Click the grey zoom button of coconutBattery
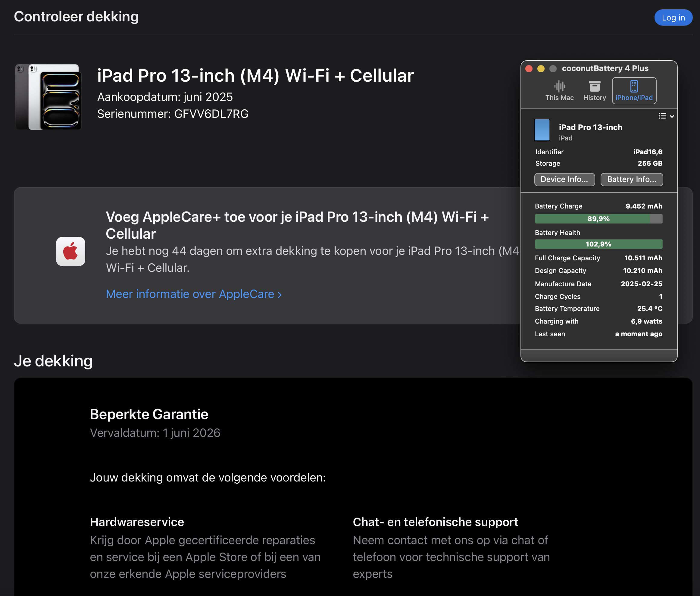Image resolution: width=700 pixels, height=596 pixels. [x=553, y=69]
